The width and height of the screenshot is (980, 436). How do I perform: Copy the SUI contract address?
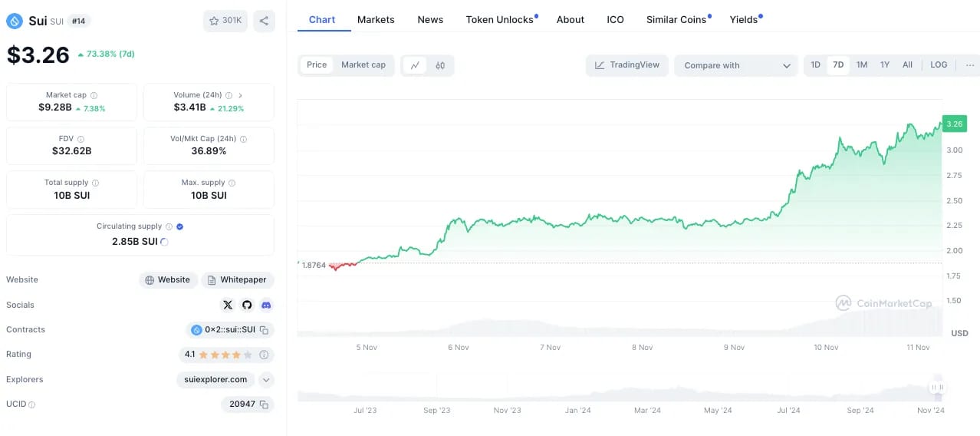click(264, 330)
